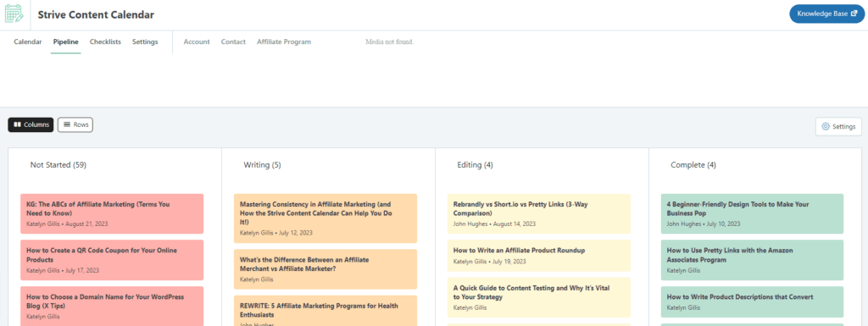Click the Strive Content Calendar logo icon
The height and width of the screenshot is (326, 868).
pos(14,14)
